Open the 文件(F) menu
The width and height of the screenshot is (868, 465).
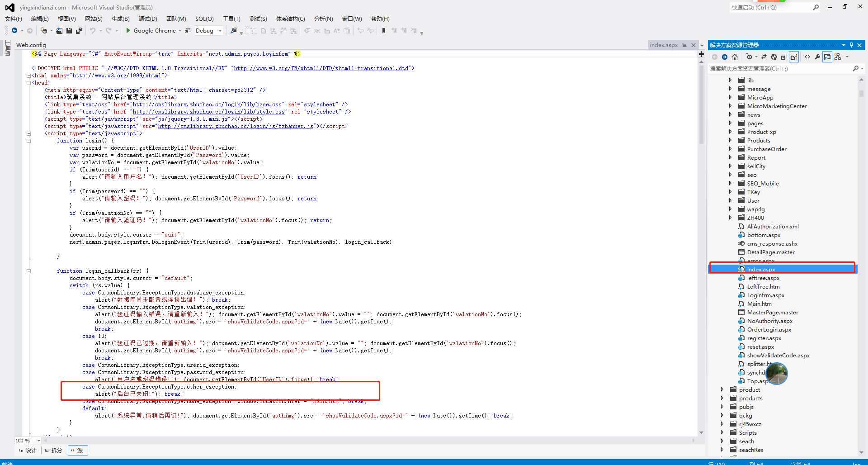coord(14,19)
